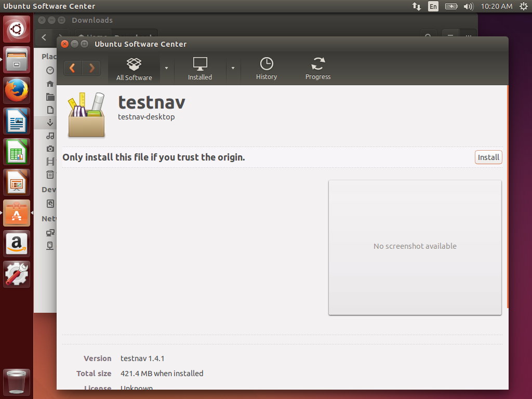Expand the Installed dropdown arrow
The height and width of the screenshot is (399, 532).
point(233,68)
